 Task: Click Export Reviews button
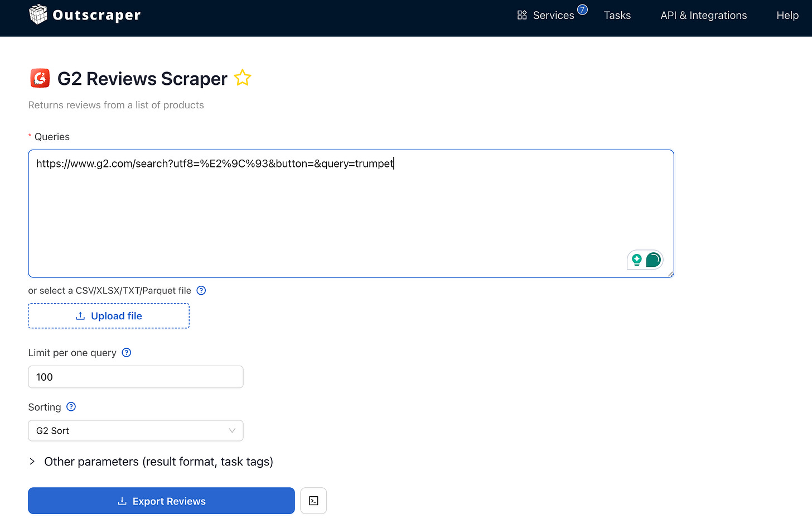(161, 501)
